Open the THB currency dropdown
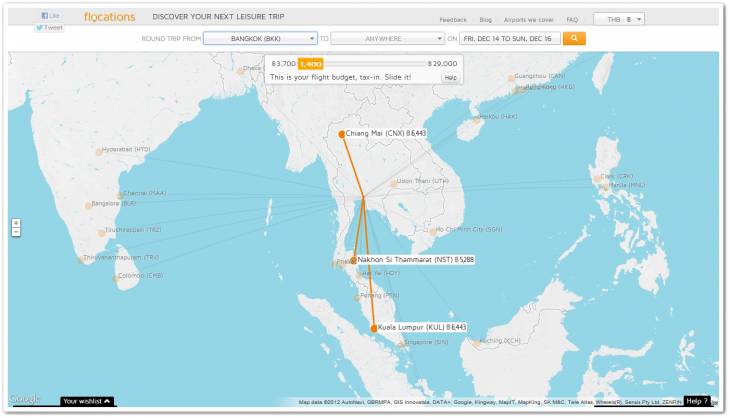730x418 pixels. [x=619, y=18]
